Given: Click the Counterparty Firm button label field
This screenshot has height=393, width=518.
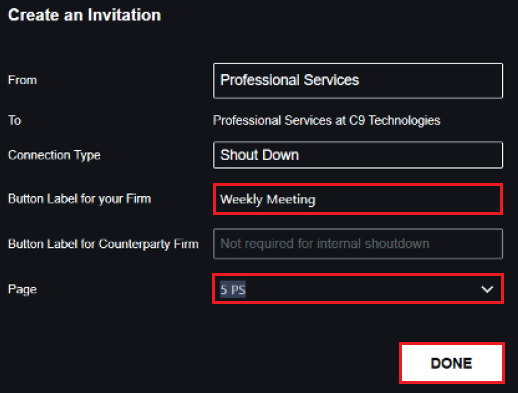Looking at the screenshot, I should (x=358, y=244).
